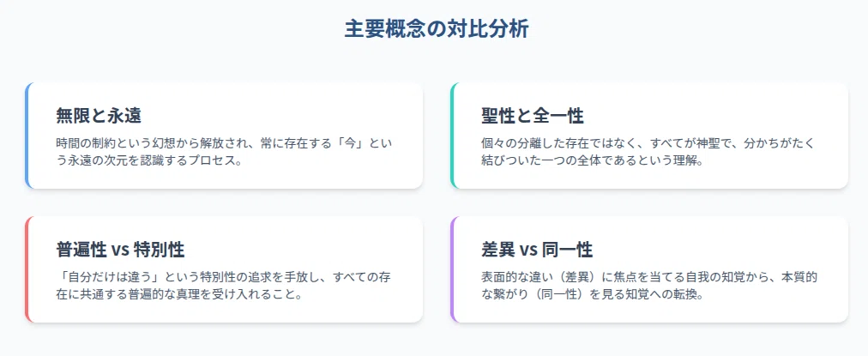Click the line 結びついた一つの全体であるという理解

pyautogui.click(x=593, y=160)
